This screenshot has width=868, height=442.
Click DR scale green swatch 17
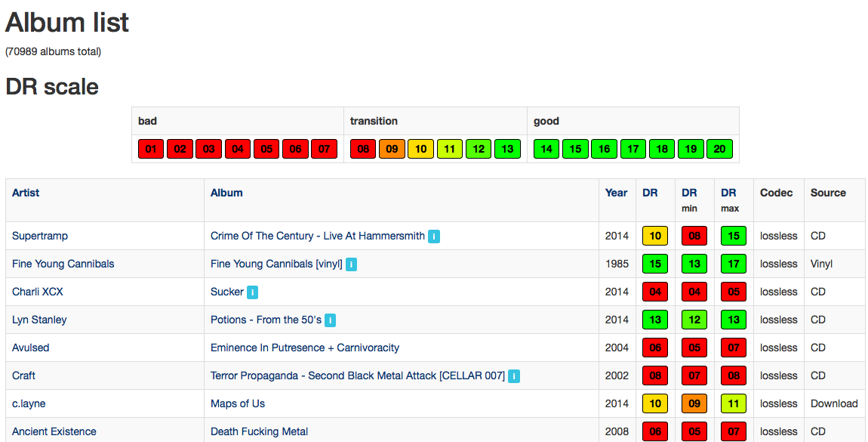[x=633, y=149]
